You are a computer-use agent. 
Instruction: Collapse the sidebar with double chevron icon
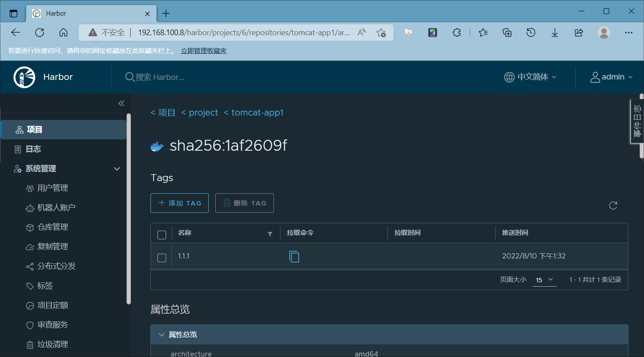pos(121,103)
